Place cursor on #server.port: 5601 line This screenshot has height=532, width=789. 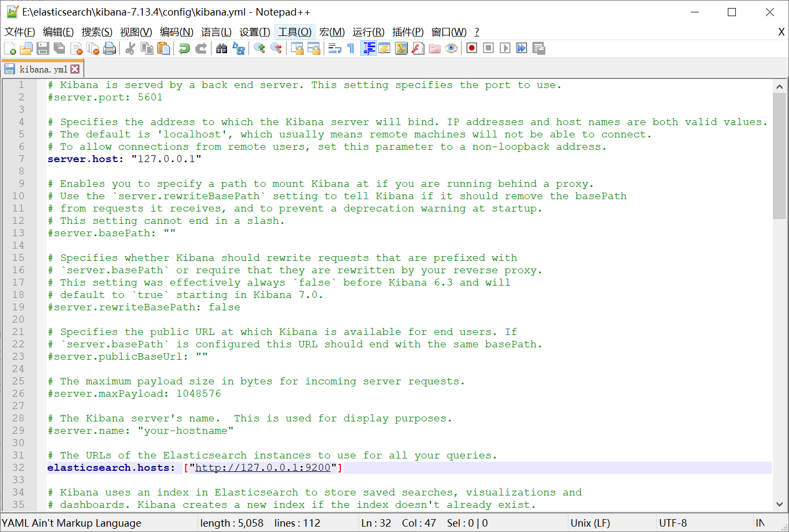(x=105, y=97)
